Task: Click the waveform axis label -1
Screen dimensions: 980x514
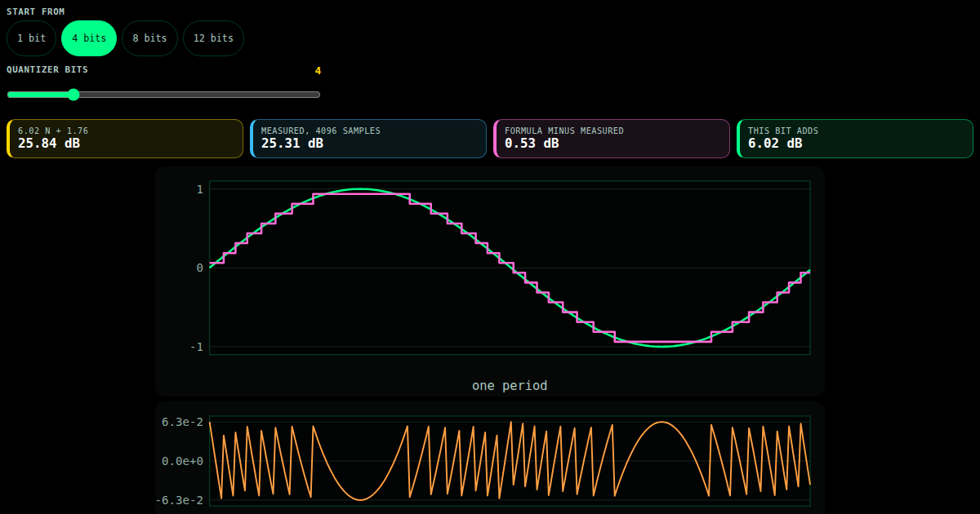Action: 196,348
